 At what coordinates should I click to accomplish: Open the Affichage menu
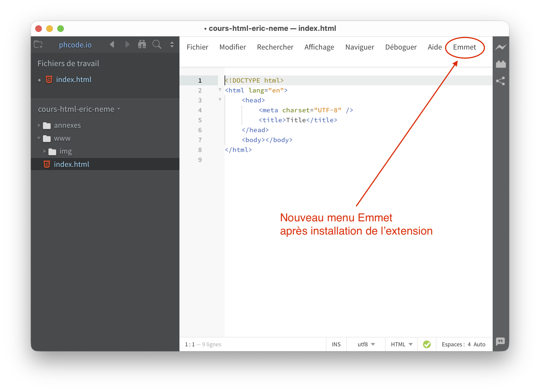[319, 47]
